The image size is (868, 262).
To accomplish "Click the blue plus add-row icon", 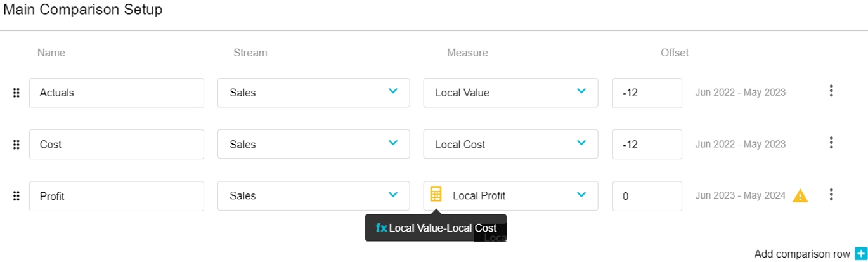I will pyautogui.click(x=860, y=254).
